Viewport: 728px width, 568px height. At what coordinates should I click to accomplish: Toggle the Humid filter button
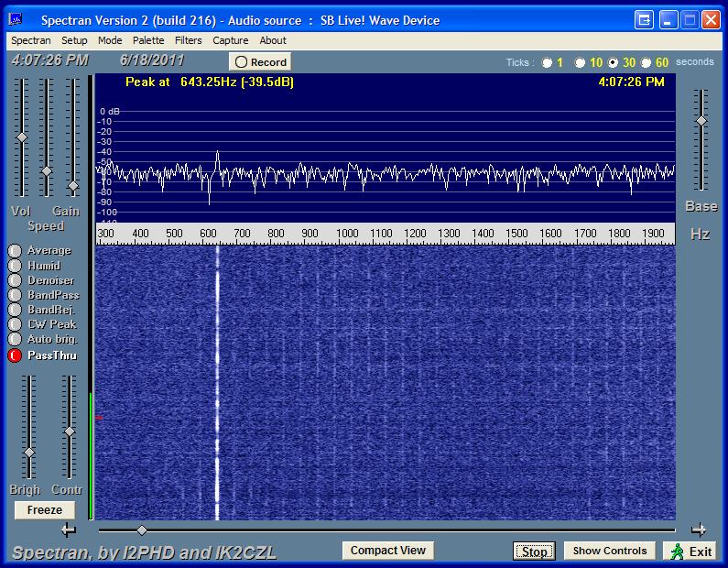[15, 266]
